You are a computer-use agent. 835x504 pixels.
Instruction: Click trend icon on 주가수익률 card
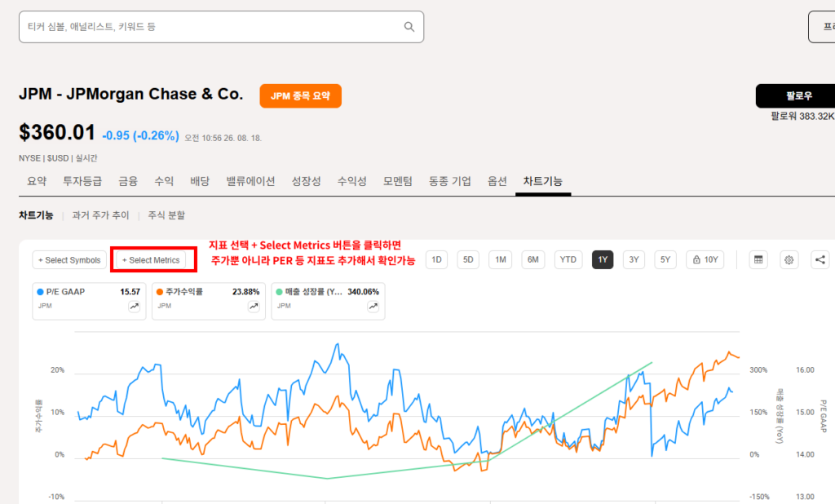[x=254, y=307]
